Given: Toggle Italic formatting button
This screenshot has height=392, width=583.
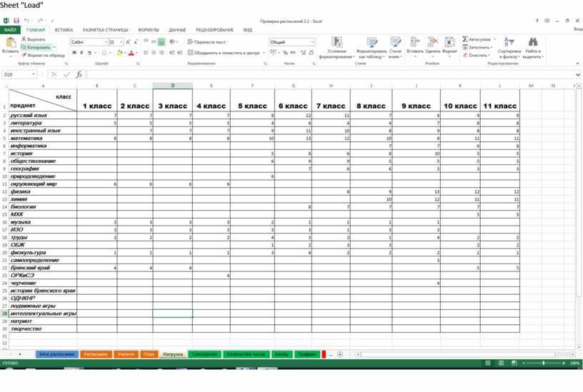Looking at the screenshot, I should point(81,53).
